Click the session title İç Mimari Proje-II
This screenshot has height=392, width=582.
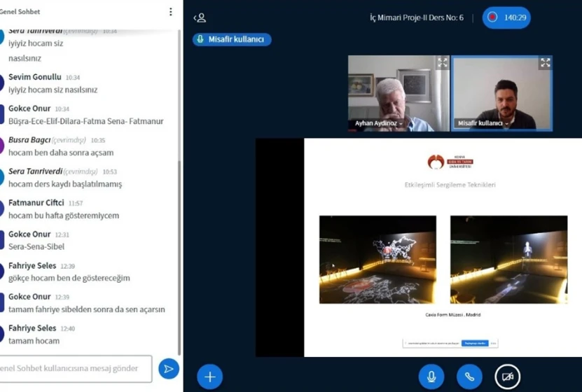[416, 17]
